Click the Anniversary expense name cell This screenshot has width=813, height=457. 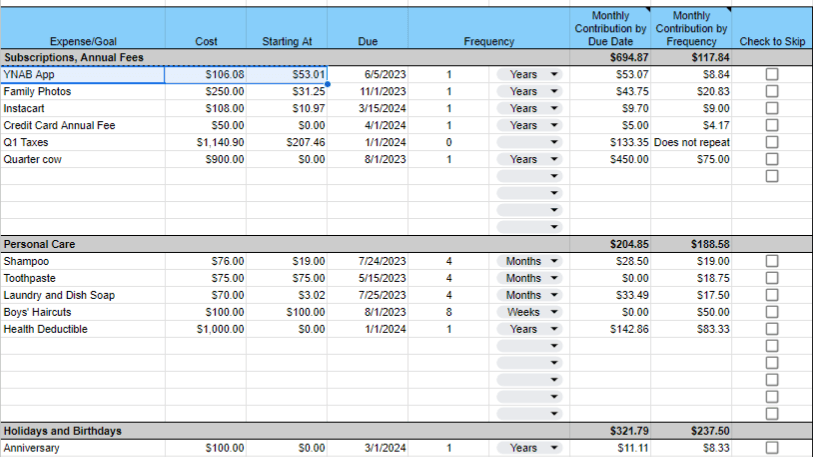(83, 448)
